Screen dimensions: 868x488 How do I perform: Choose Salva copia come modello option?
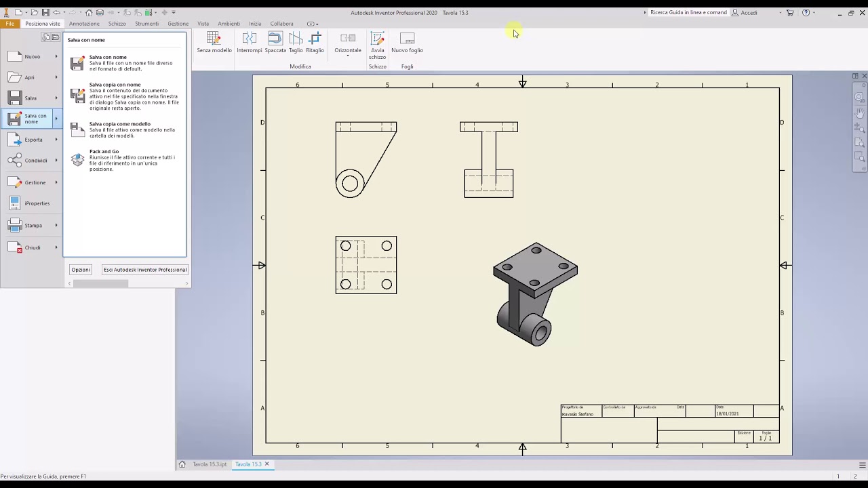click(125, 129)
